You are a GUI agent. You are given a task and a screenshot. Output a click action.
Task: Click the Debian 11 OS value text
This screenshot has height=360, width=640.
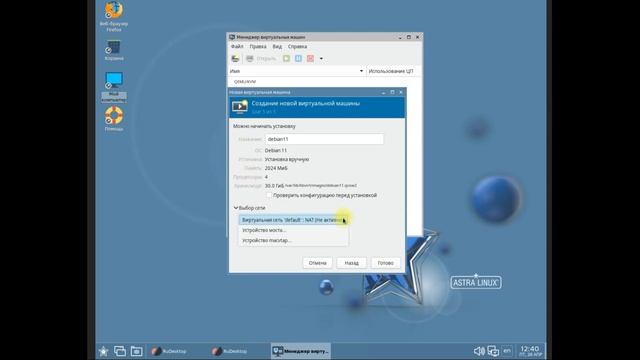click(276, 151)
